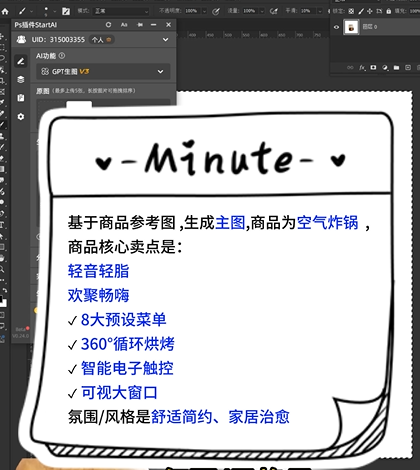
Task: Add a layer mask icon
Action: coord(373,68)
